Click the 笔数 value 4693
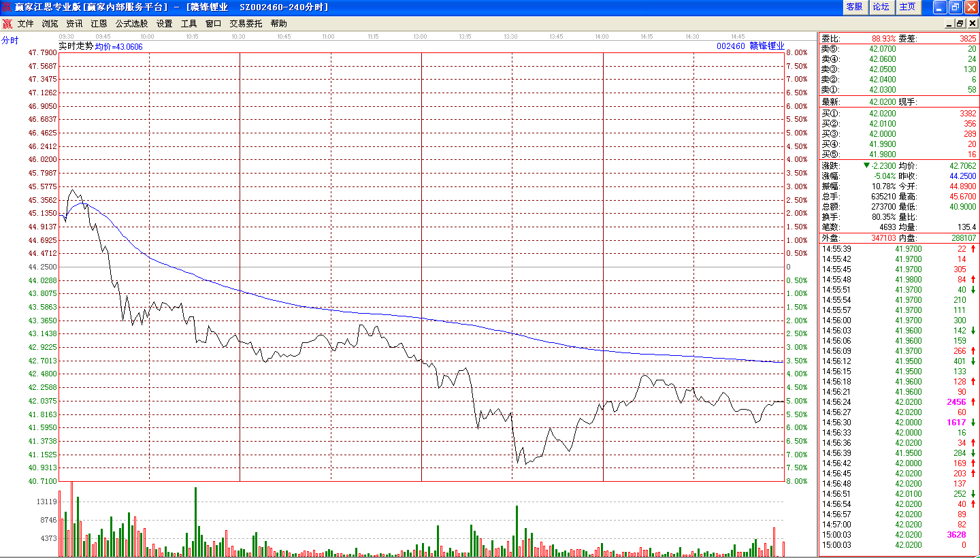The image size is (980, 558). point(887,227)
